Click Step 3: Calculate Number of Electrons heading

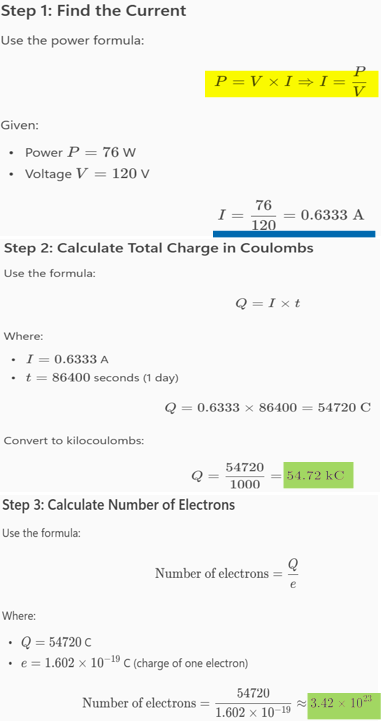point(119,504)
